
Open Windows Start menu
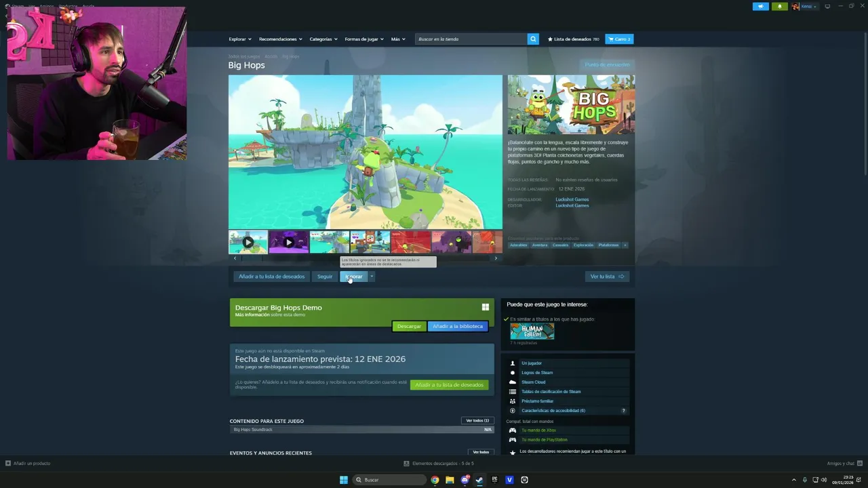point(344,480)
